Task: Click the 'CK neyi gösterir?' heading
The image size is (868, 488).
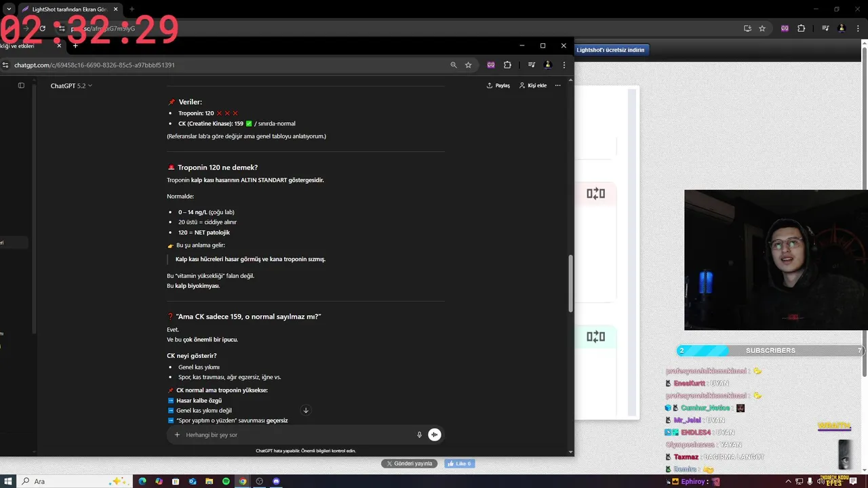Action: pyautogui.click(x=192, y=356)
